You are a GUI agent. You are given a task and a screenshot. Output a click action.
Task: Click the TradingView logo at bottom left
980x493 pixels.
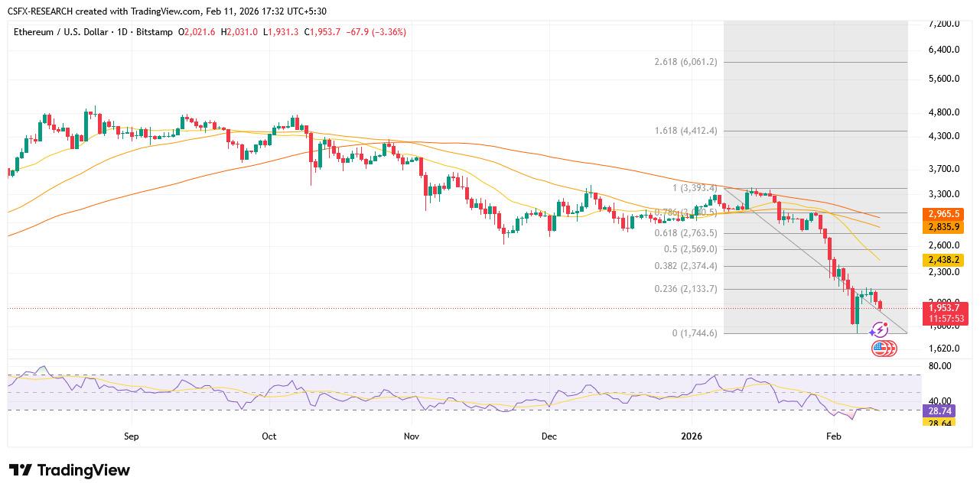point(70,470)
